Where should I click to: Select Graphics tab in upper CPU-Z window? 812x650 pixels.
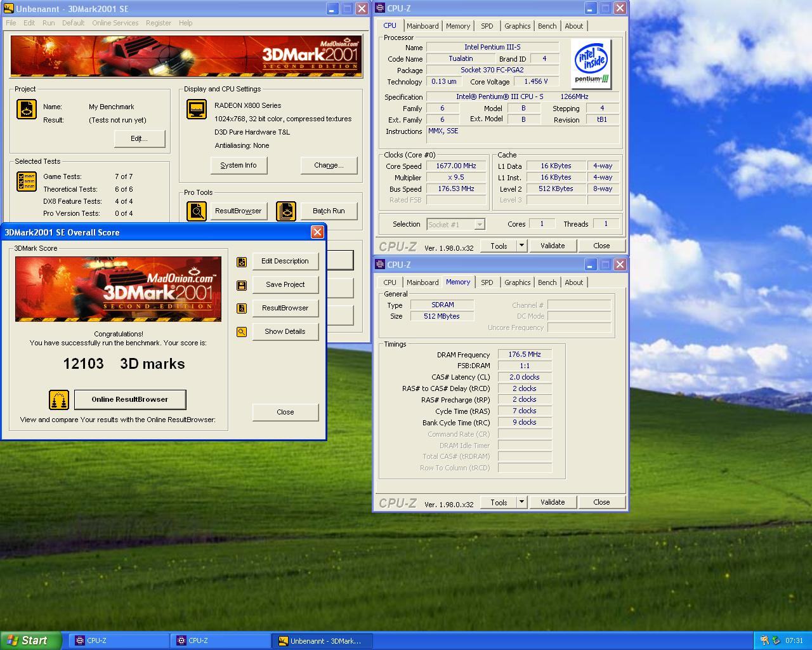click(x=518, y=26)
